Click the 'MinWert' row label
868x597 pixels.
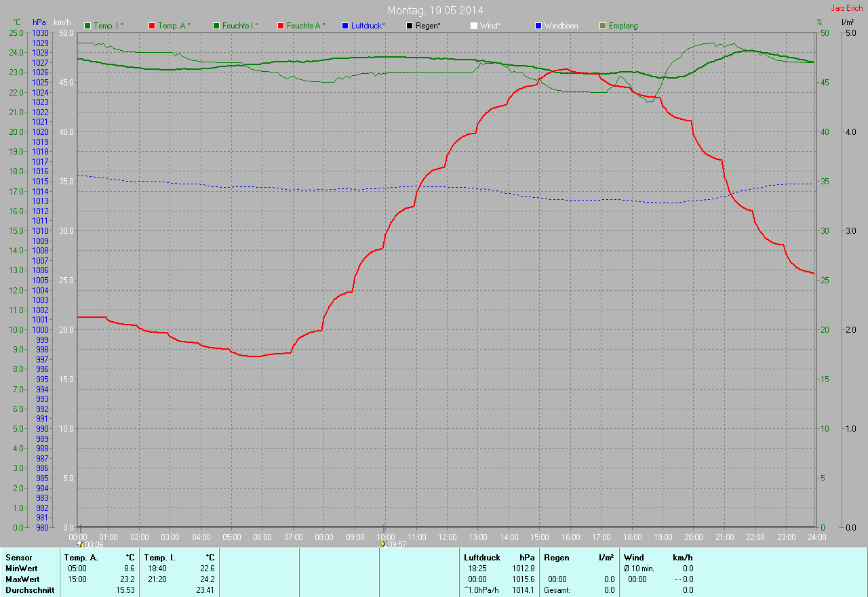pos(22,569)
